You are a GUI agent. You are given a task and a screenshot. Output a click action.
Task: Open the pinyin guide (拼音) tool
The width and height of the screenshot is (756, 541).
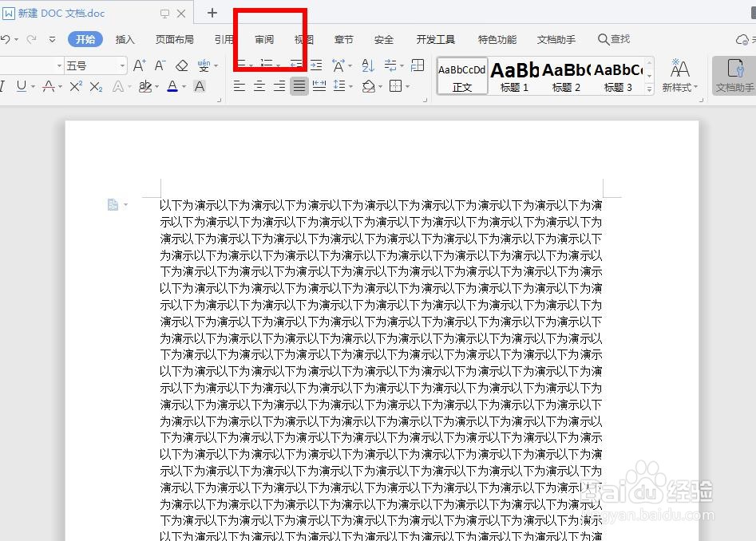[x=204, y=65]
